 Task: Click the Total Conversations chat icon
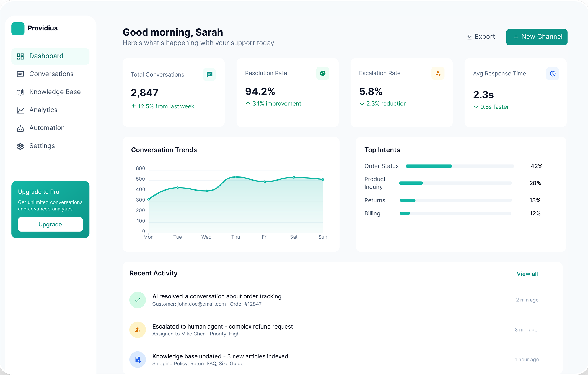coord(209,74)
